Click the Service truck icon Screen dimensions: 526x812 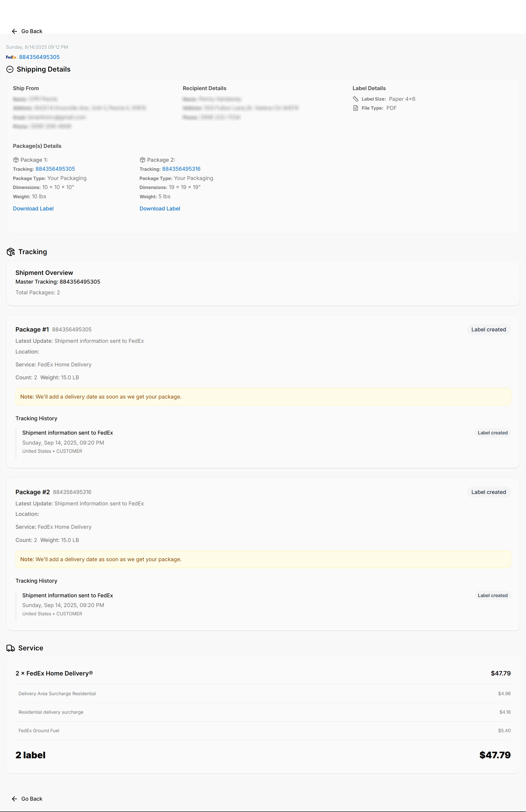point(10,648)
